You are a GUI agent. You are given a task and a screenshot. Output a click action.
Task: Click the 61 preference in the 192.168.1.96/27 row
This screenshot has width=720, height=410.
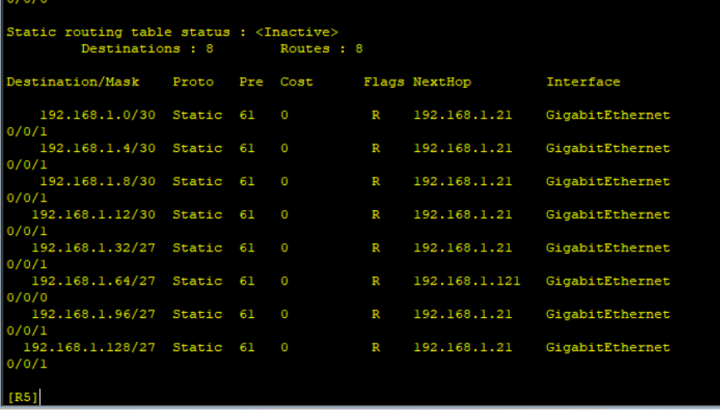point(247,314)
